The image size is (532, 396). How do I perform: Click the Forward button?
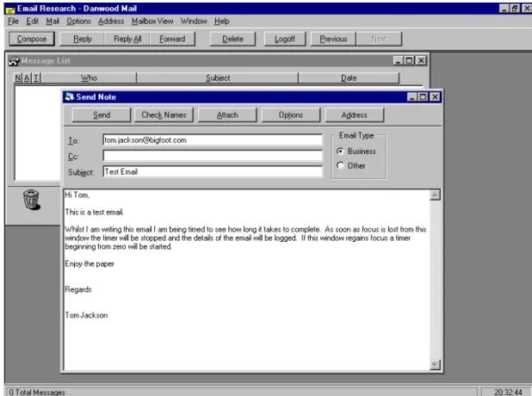pyautogui.click(x=172, y=39)
